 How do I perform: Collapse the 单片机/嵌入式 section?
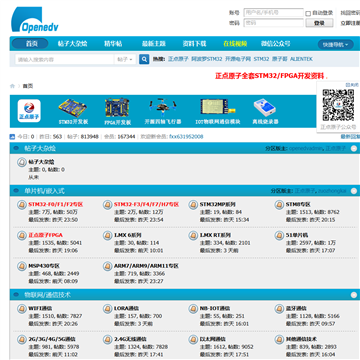coord(354,191)
